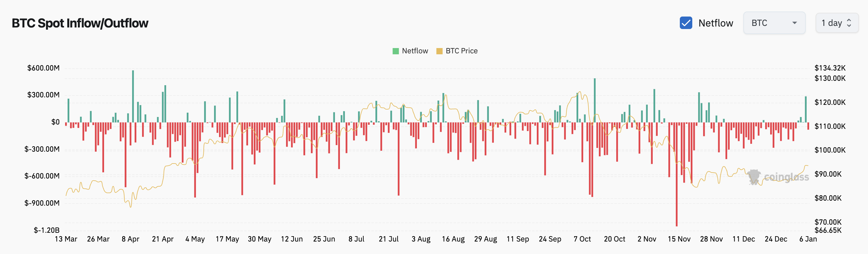The width and height of the screenshot is (868, 254).
Task: Click the green Netflow legend swatch
Action: tap(396, 51)
